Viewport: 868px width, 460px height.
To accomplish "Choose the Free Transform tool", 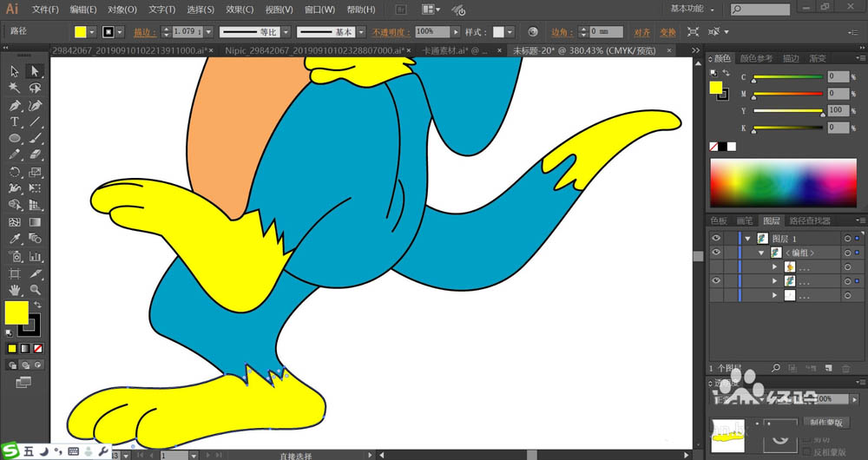I will 35,188.
